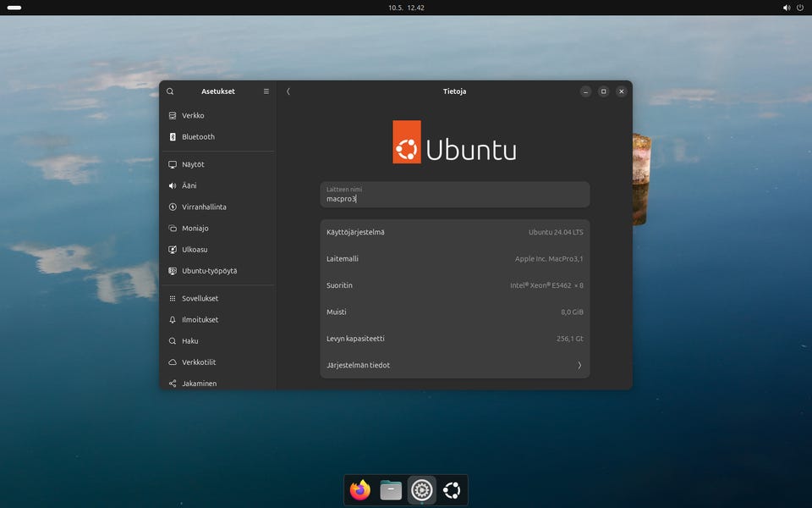Go back with the Tietoja back arrow
Image resolution: width=812 pixels, height=508 pixels.
pos(288,91)
